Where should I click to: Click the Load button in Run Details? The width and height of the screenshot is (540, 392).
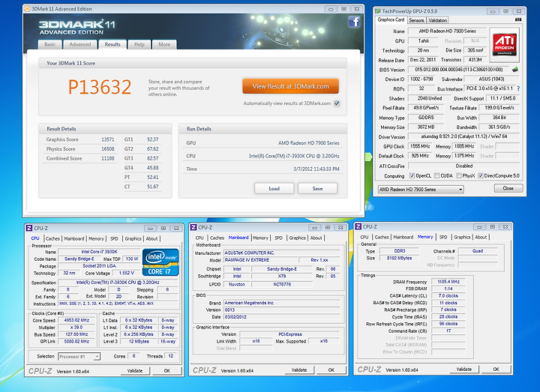pos(274,189)
